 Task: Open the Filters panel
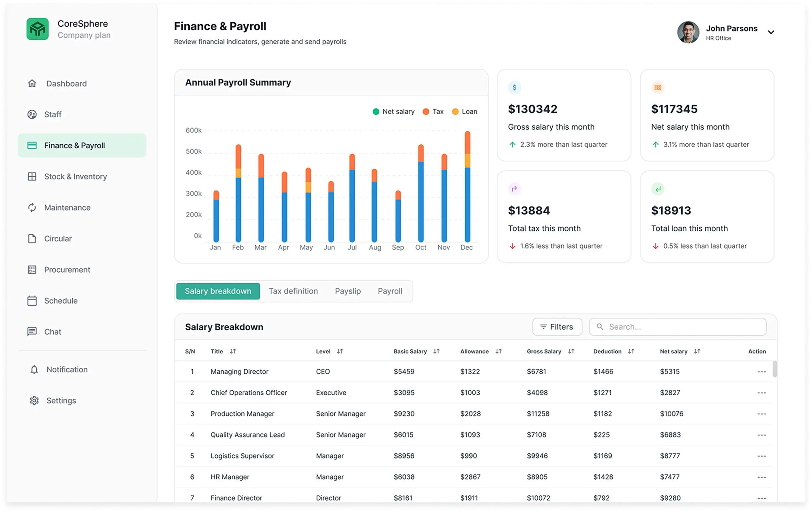pyautogui.click(x=557, y=327)
